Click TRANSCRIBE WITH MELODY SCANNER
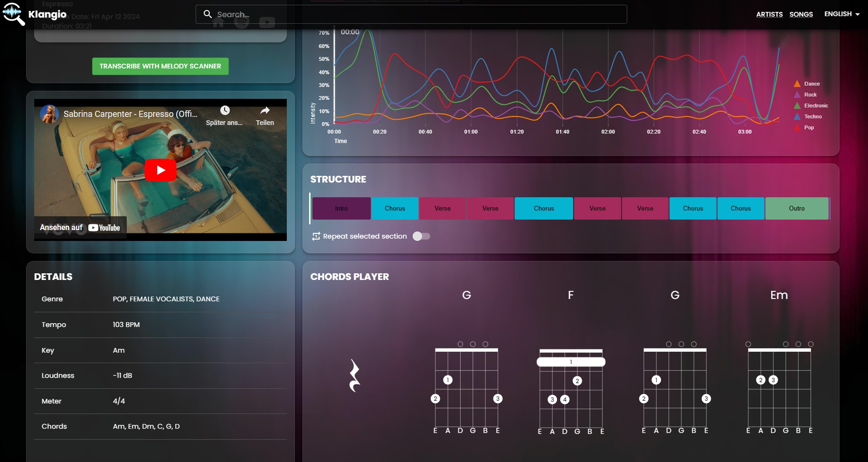The width and height of the screenshot is (868, 462). click(x=160, y=66)
